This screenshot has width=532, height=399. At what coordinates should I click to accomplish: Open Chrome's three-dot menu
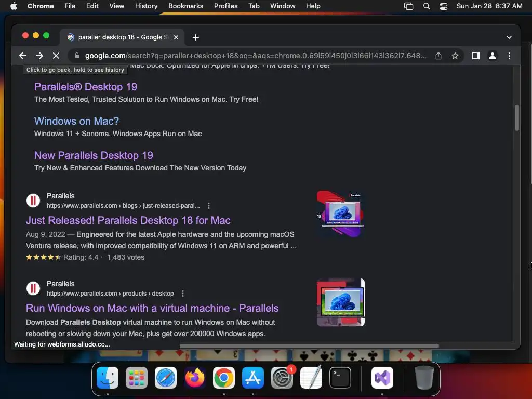tap(509, 56)
